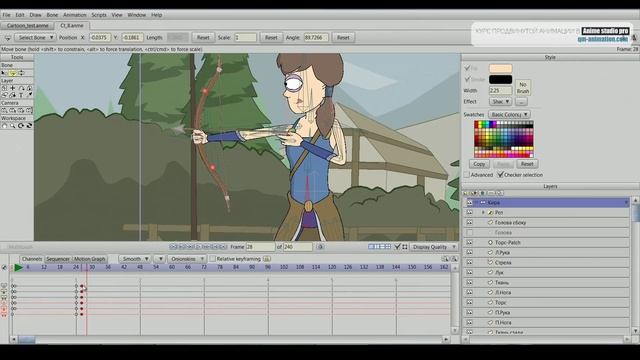Viewport: 640px width, 360px height.
Task: Open the Smooth interpolation dropdown
Action: tap(135, 259)
